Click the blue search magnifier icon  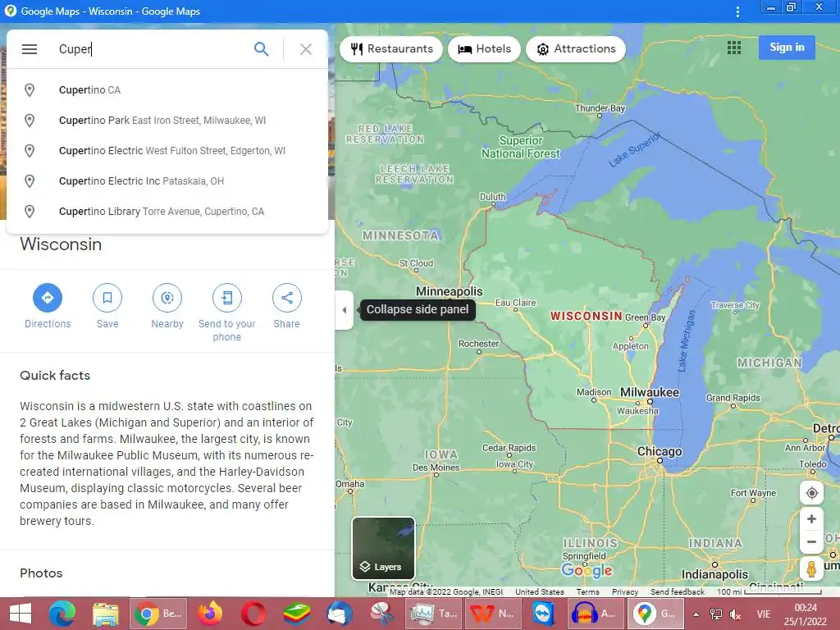(x=261, y=49)
